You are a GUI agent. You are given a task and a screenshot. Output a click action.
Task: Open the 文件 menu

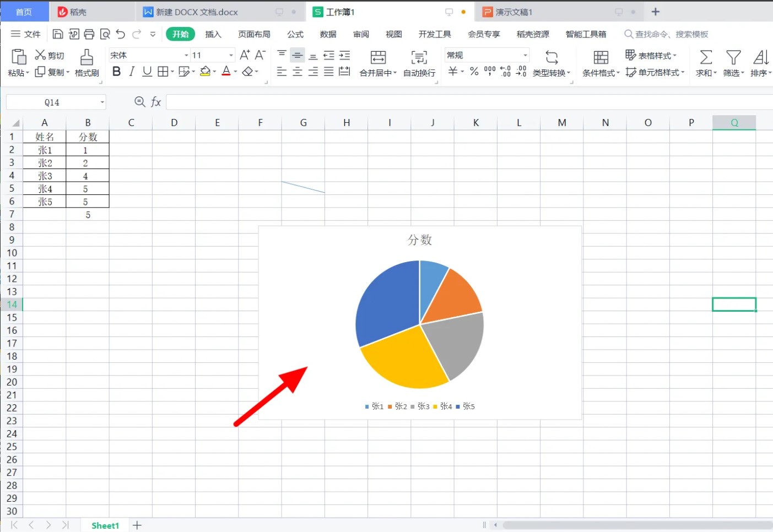pos(26,34)
